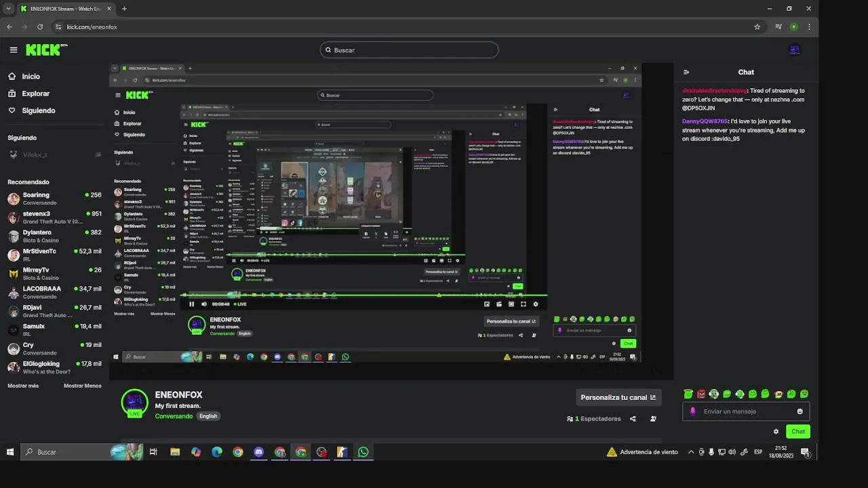Open Discord from the taskbar

(x=258, y=452)
